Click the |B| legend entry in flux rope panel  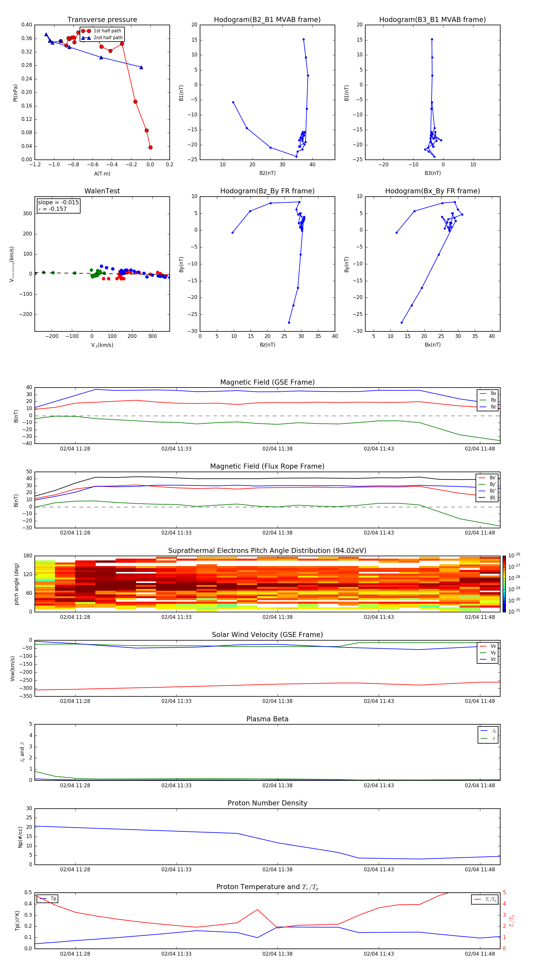[x=487, y=498]
